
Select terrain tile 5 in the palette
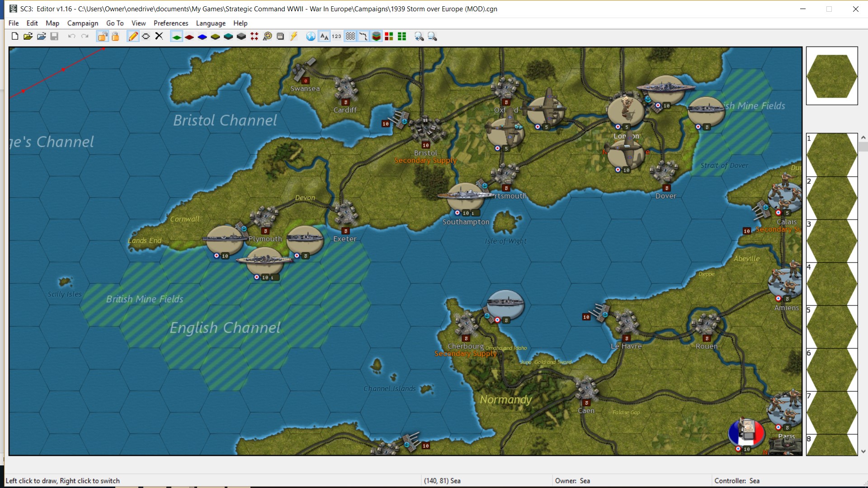pyautogui.click(x=832, y=327)
